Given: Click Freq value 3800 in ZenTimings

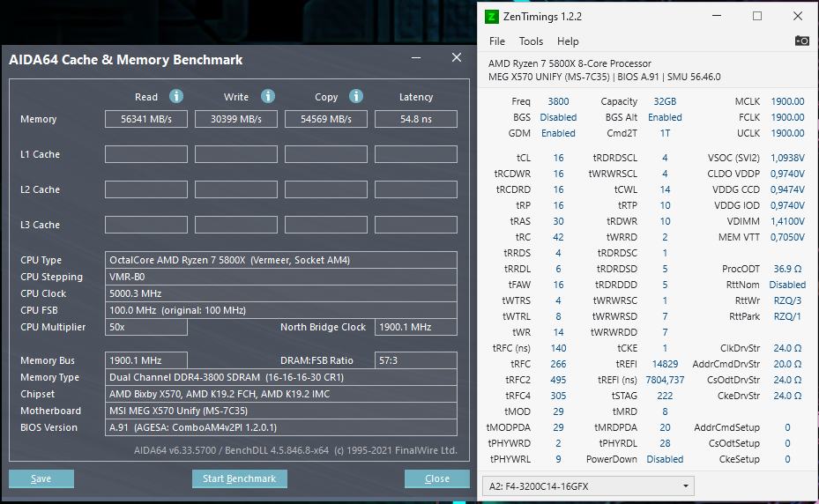Looking at the screenshot, I should [x=558, y=101].
